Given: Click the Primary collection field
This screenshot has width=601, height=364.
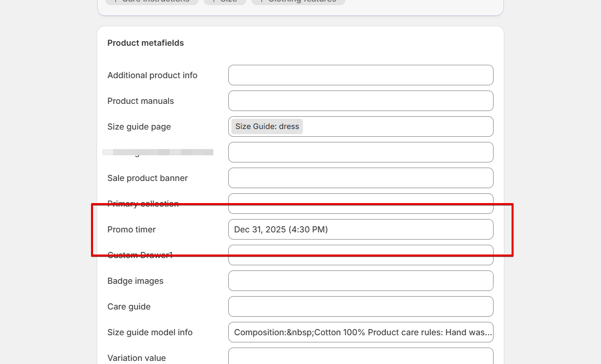Looking at the screenshot, I should coord(361,204).
